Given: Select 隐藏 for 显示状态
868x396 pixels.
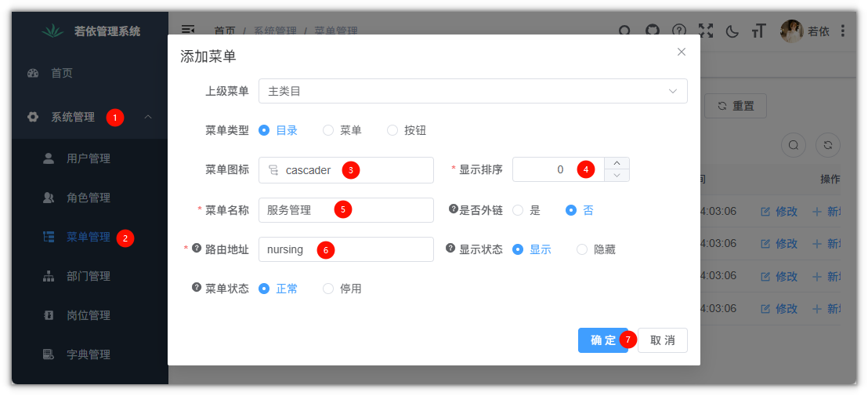Looking at the screenshot, I should pyautogui.click(x=596, y=250).
